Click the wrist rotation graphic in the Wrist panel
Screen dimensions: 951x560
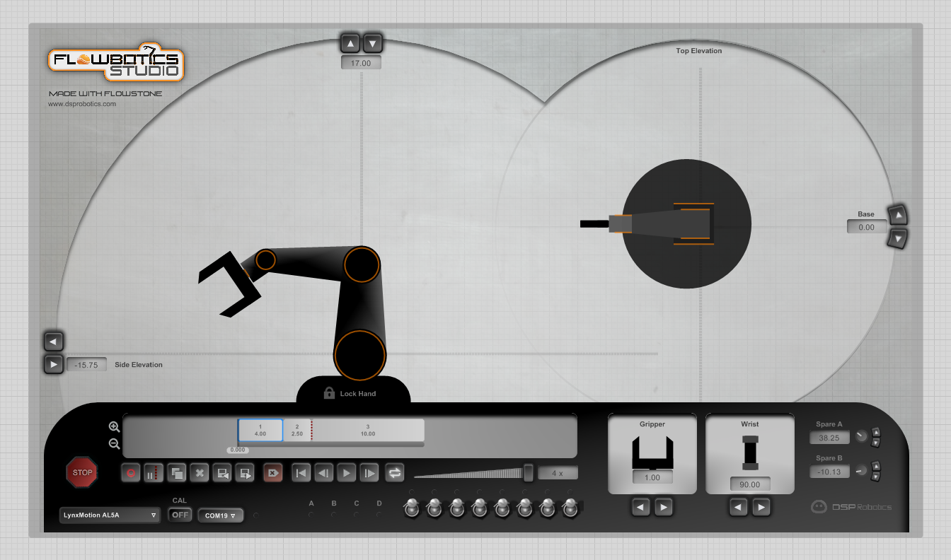[750, 453]
